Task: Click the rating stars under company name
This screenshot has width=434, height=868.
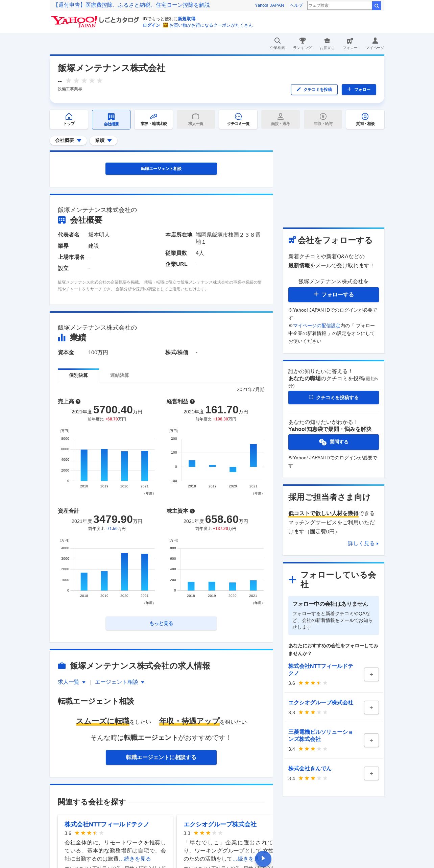Action: [x=84, y=80]
